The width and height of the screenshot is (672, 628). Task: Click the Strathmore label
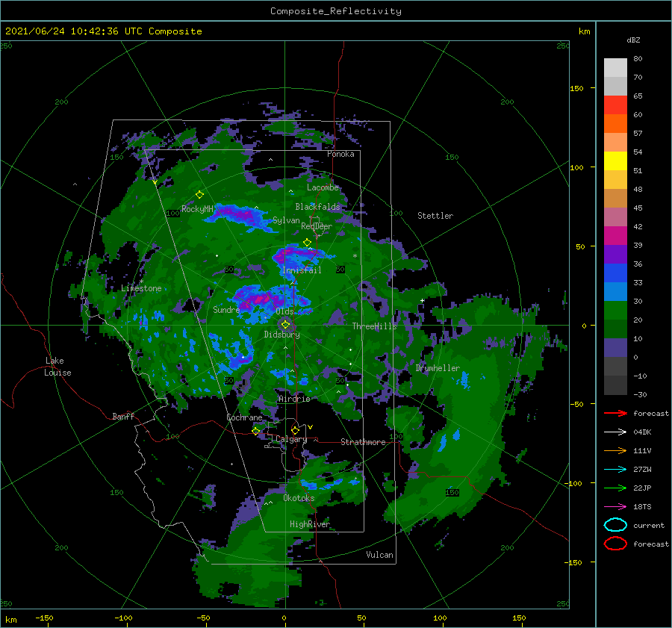pyautogui.click(x=363, y=442)
